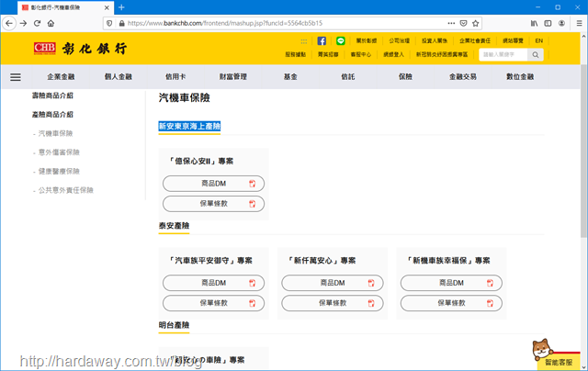Open the 金融交易 main menu
This screenshot has width=588, height=371.
463,77
